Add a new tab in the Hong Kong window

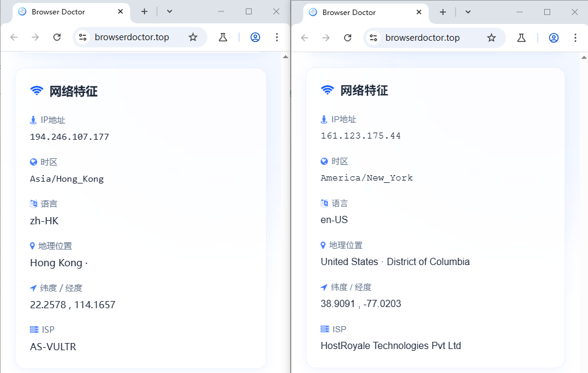pos(144,11)
